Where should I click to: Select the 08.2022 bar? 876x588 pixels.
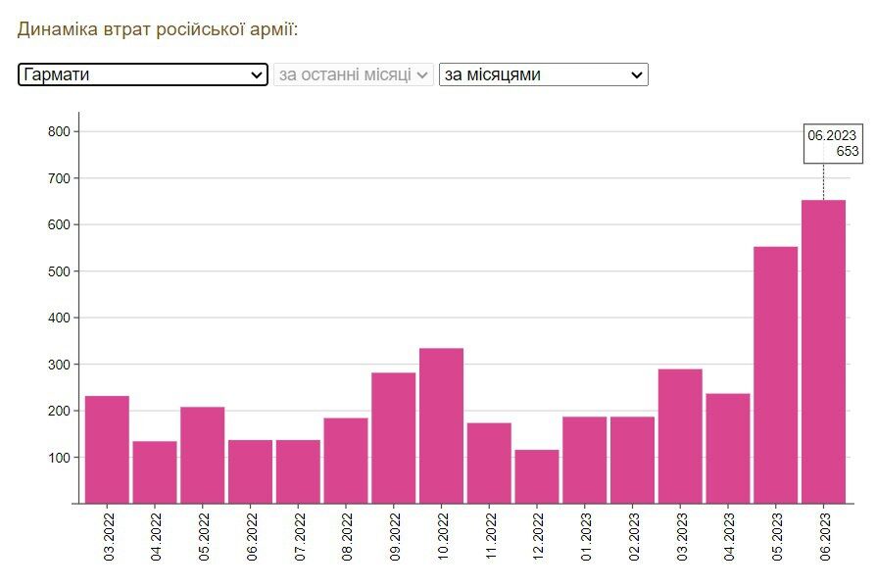(x=346, y=461)
